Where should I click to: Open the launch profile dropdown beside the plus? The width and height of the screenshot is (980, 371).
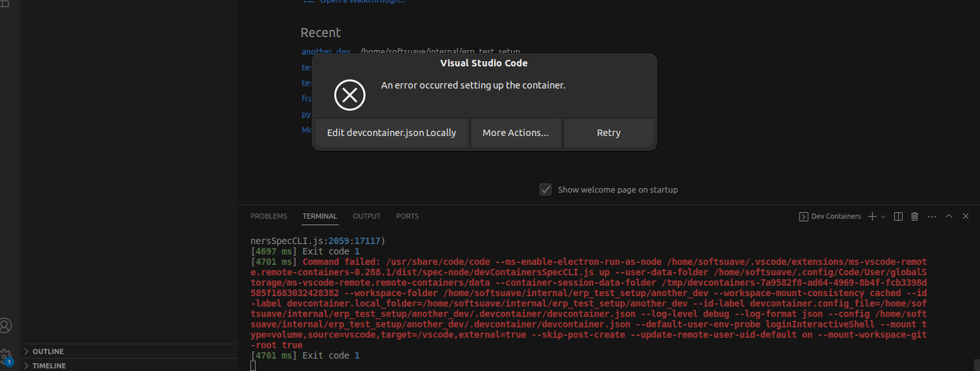[883, 217]
